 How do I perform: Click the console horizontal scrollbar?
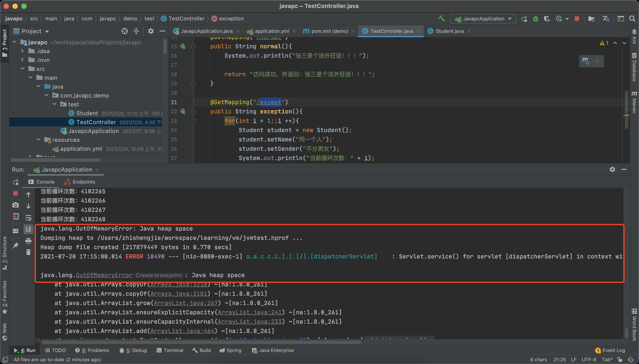[200, 342]
